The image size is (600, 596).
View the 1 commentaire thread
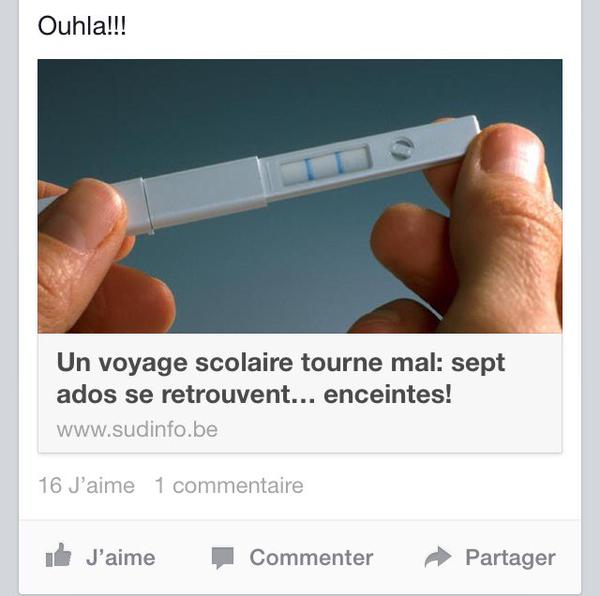click(229, 485)
